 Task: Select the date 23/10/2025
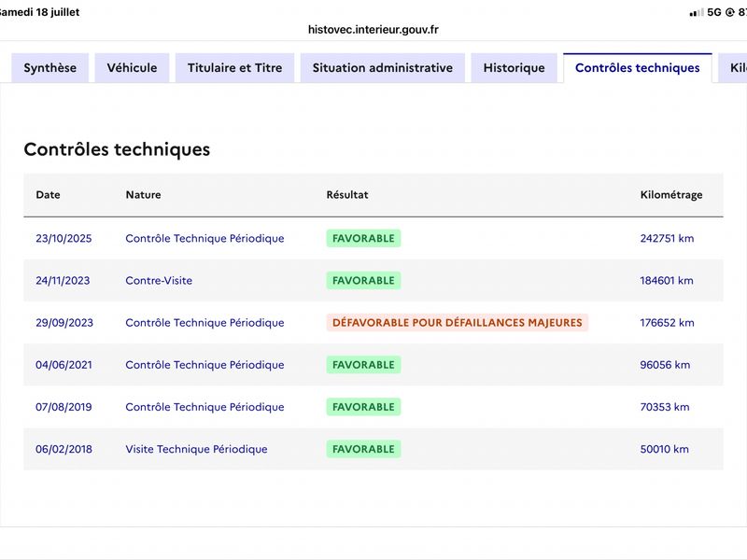tap(63, 239)
